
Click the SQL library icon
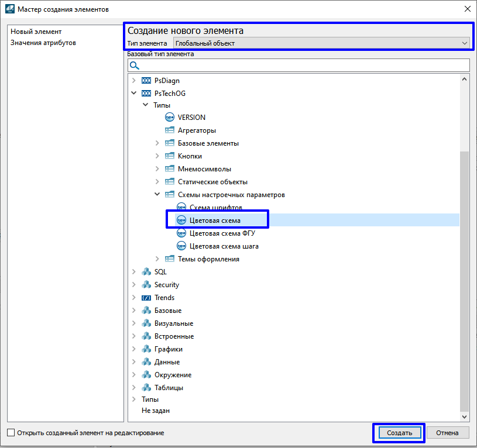tap(146, 272)
